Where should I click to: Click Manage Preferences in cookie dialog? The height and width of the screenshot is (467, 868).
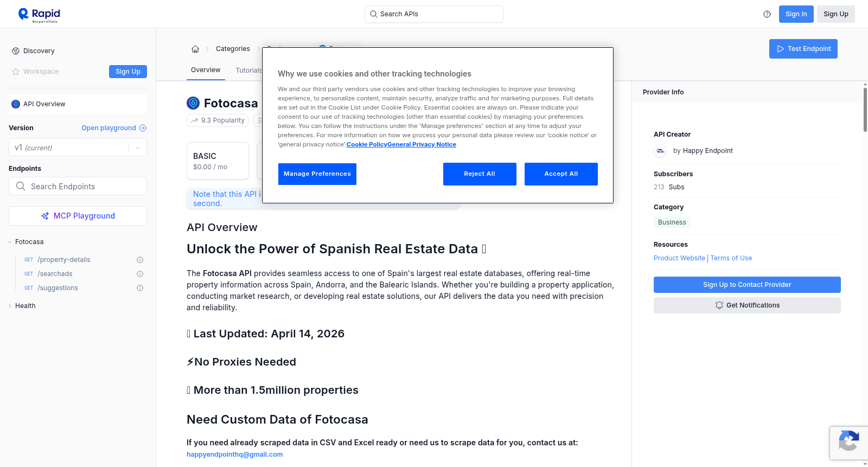(x=317, y=174)
